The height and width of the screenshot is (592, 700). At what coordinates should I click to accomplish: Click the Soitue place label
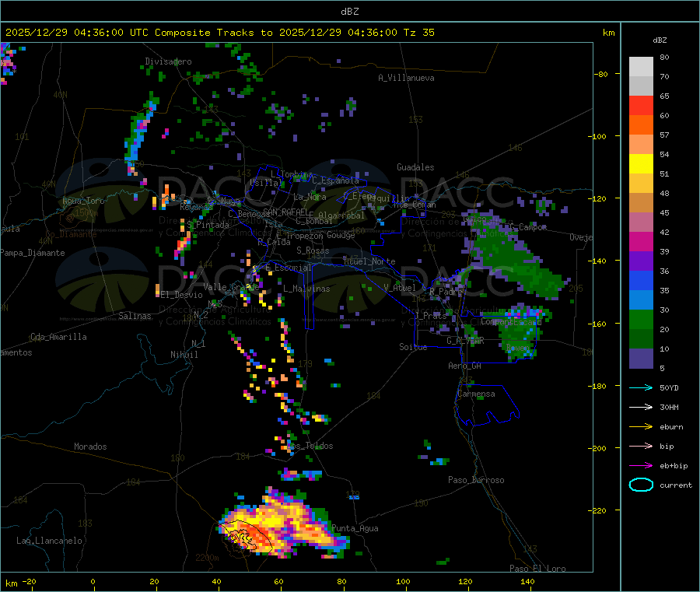[x=413, y=347]
